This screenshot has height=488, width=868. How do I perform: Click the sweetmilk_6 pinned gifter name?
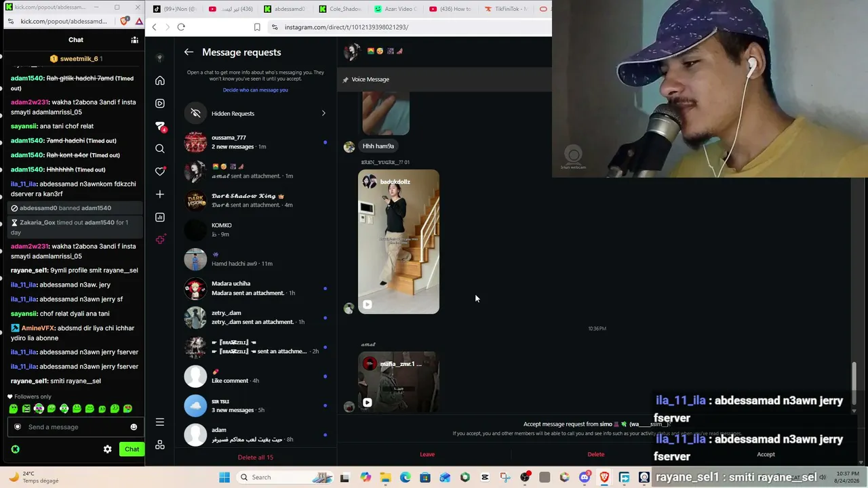tap(79, 59)
